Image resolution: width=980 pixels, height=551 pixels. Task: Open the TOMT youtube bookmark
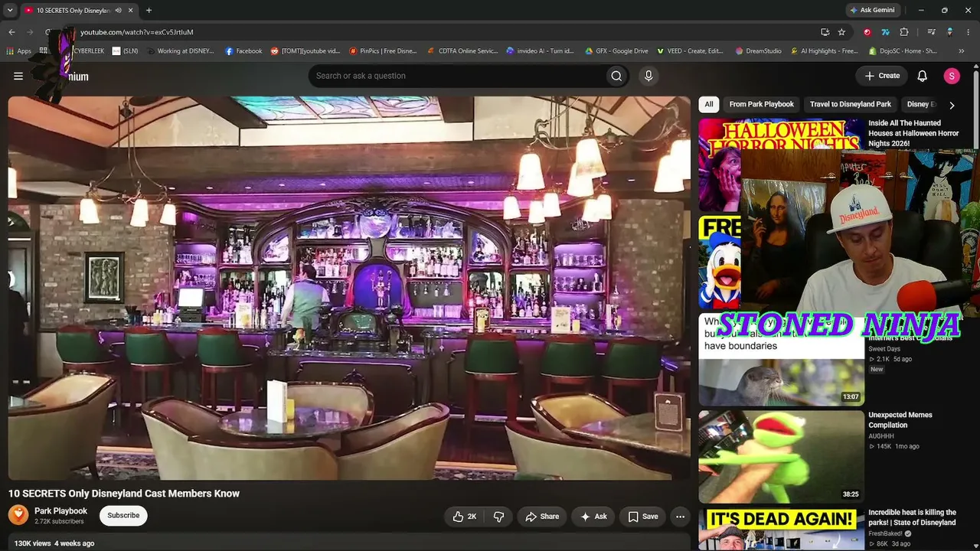pyautogui.click(x=305, y=51)
